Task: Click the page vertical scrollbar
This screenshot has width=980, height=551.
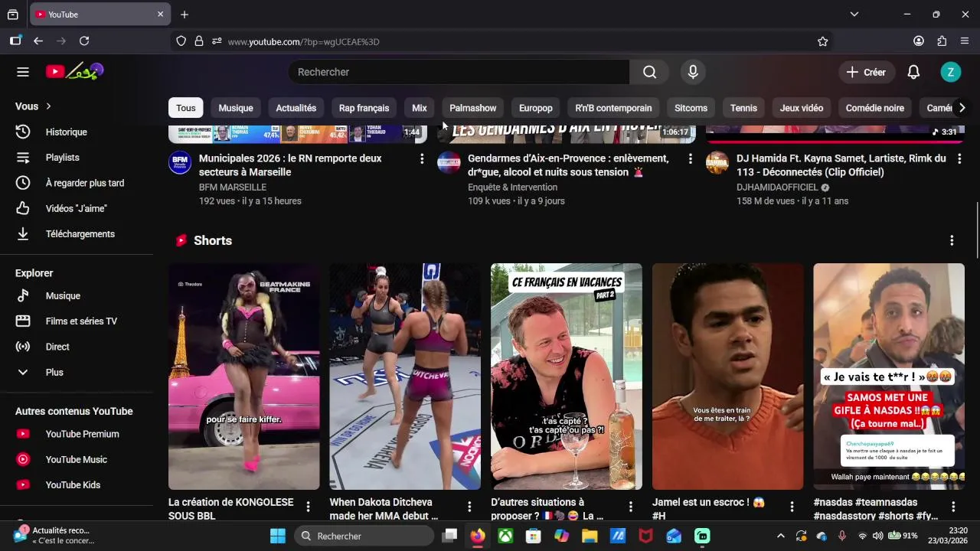Action: point(977,230)
